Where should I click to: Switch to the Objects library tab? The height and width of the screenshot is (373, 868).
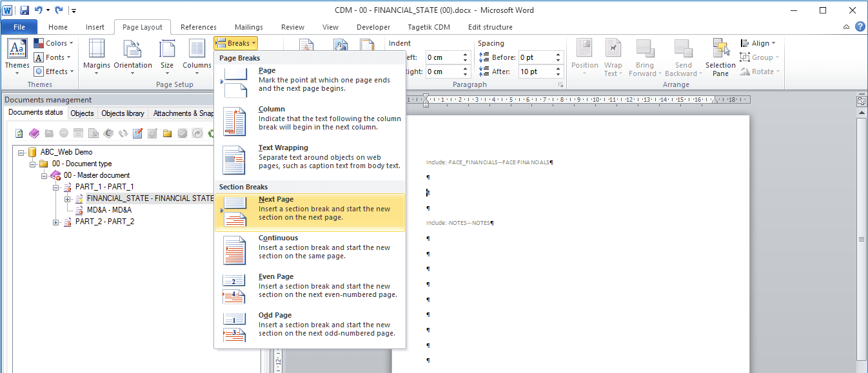(x=123, y=113)
